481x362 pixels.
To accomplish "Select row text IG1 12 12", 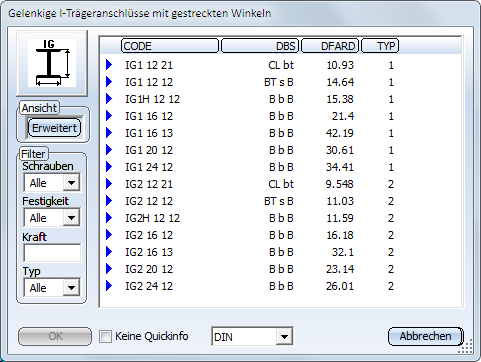I will (x=149, y=82).
